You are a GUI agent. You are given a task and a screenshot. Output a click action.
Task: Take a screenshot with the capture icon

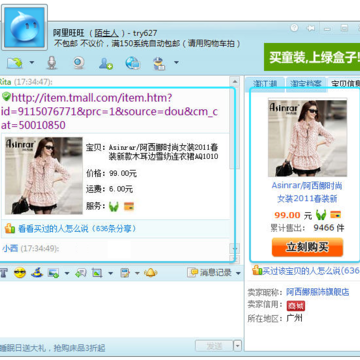tap(97, 273)
